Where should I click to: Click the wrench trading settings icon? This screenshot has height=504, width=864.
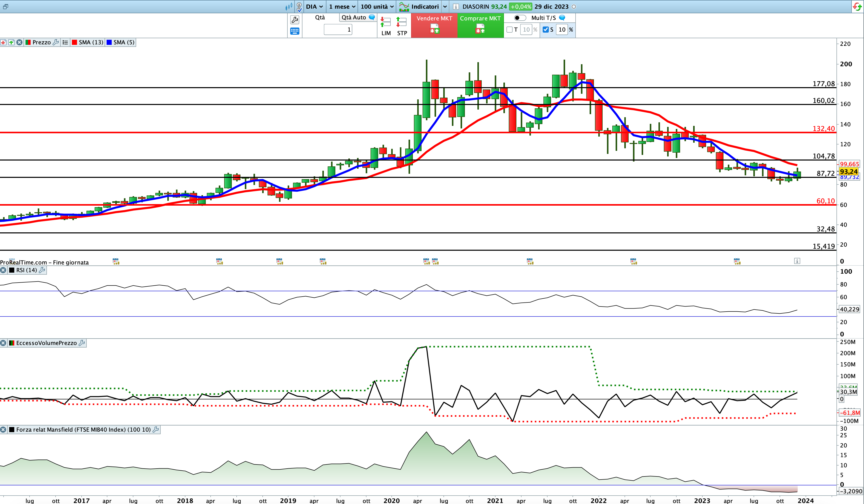click(x=295, y=20)
